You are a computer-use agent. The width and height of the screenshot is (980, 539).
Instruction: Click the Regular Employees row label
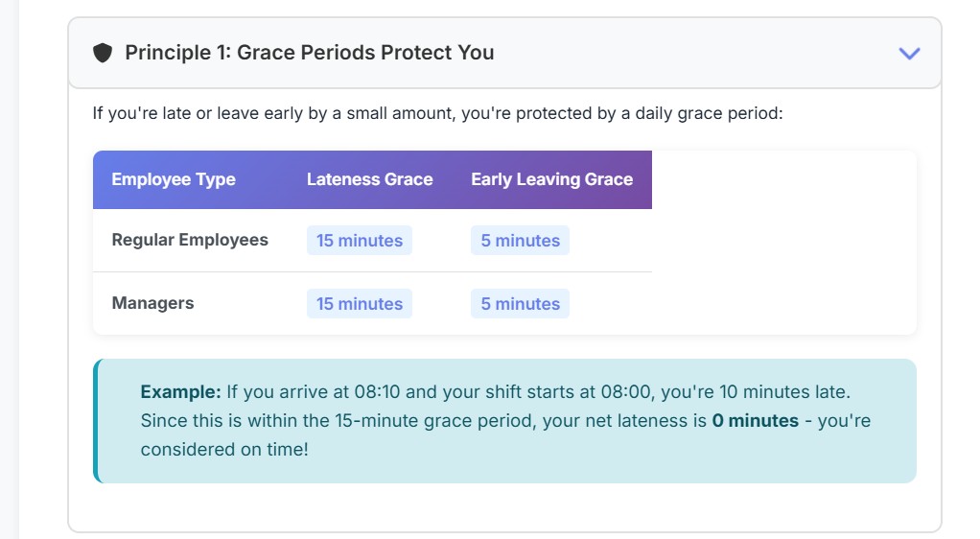tap(190, 240)
